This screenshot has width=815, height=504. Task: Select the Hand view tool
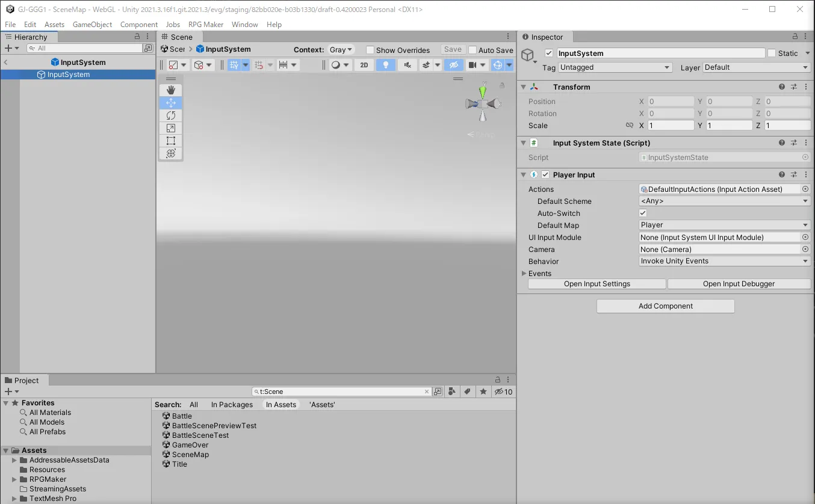coord(171,90)
